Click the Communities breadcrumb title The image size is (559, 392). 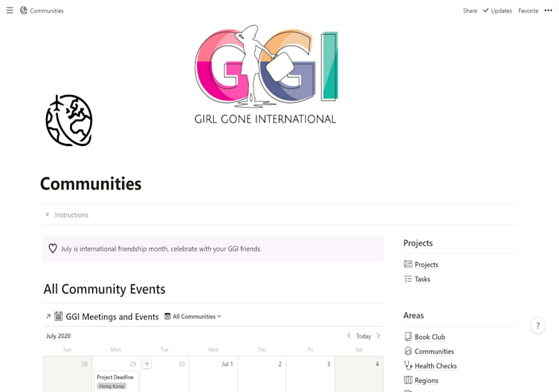tap(47, 10)
